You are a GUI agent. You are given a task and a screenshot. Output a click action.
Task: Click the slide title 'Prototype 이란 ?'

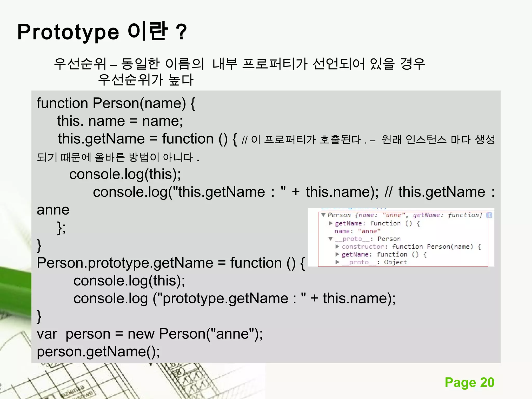point(102,32)
